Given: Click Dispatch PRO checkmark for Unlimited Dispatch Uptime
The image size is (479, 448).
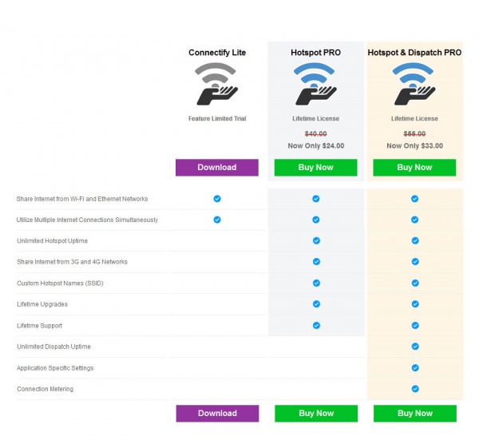Looking at the screenshot, I should pyautogui.click(x=415, y=347).
